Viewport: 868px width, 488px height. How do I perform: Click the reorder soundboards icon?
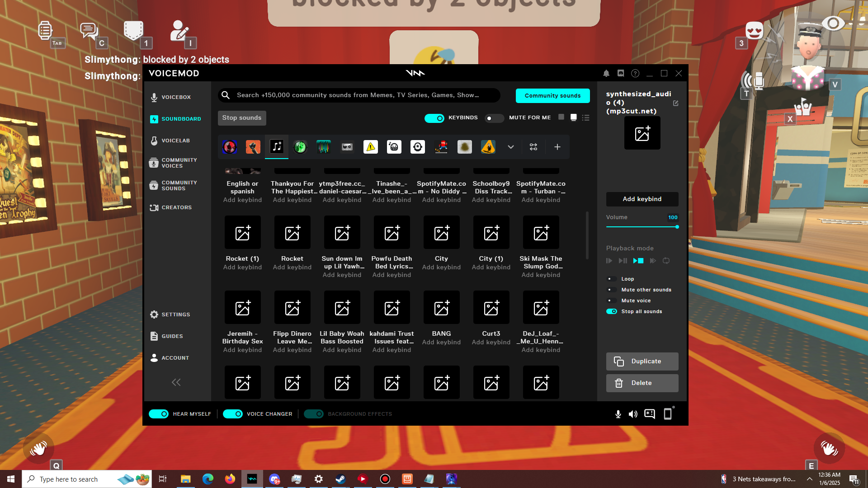[x=533, y=147]
